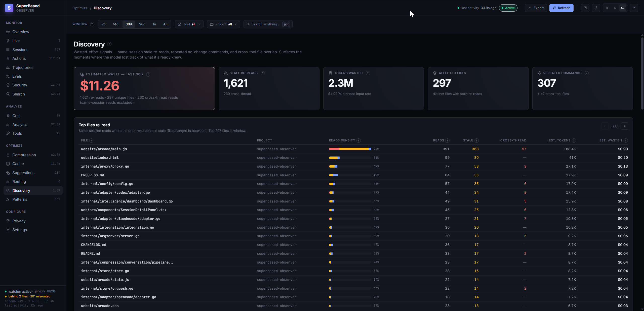Click help icon on Estimated Waste card
This screenshot has height=311, width=644.
point(148,74)
